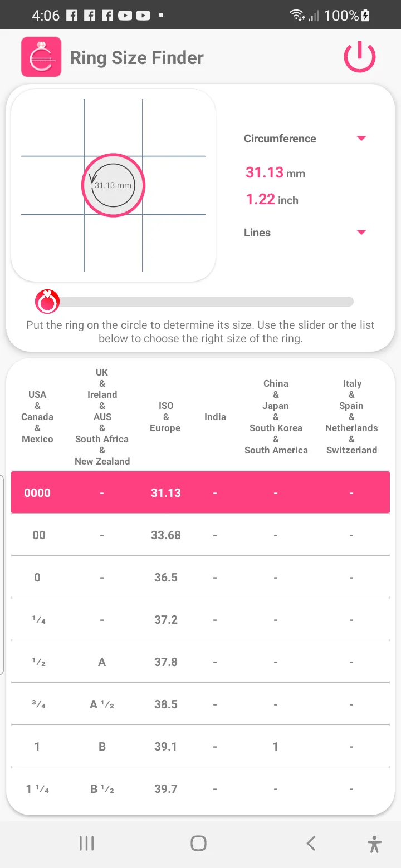Select the Circumference measurement label
This screenshot has height=868, width=401.
[x=280, y=139]
